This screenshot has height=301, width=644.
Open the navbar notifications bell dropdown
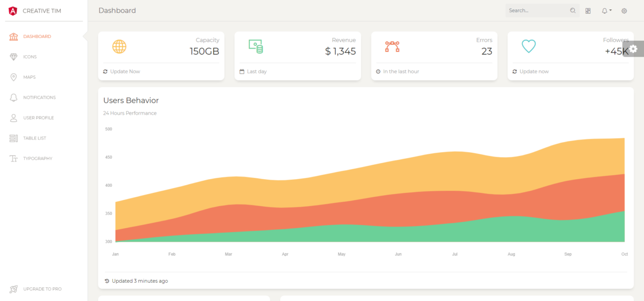pos(607,10)
